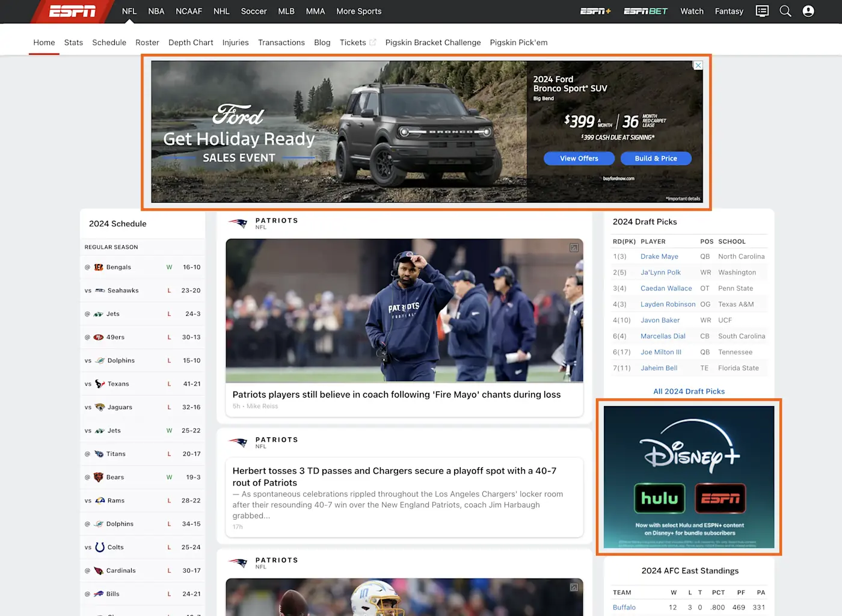
Task: Click Patriots logo above 'Fire Mayo' story
Action: pos(239,223)
